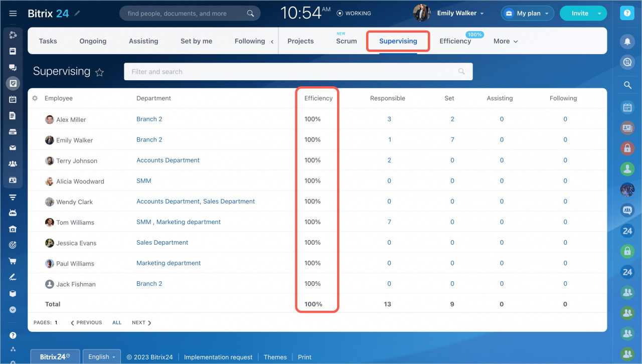Screen dimensions: 642x364
Task: Switch to the Assisting tab
Action: pos(143,41)
